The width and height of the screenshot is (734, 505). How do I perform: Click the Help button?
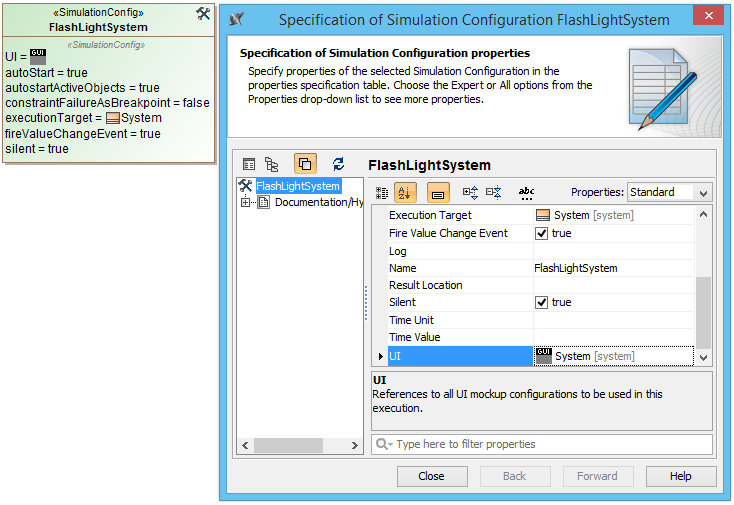point(680,476)
